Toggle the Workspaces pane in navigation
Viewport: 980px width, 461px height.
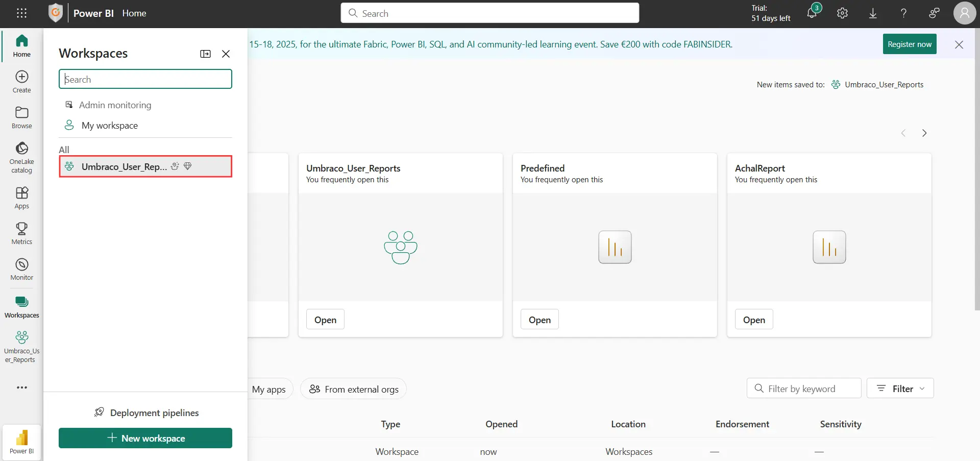coord(21,306)
